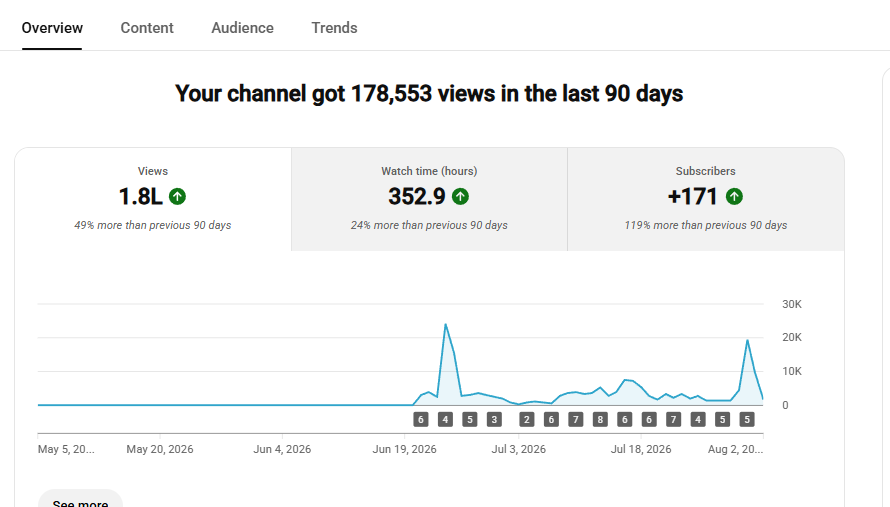Show the Watch time (hours) chart
890x507 pixels.
click(x=429, y=199)
